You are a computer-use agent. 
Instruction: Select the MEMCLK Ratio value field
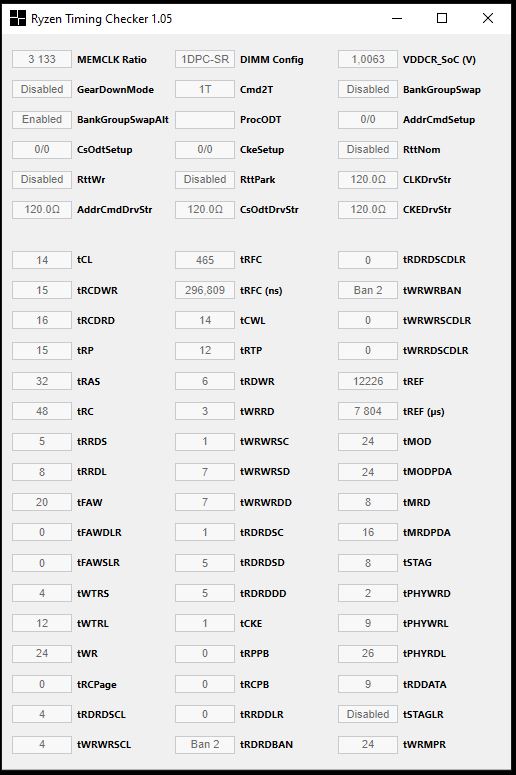tap(42, 59)
